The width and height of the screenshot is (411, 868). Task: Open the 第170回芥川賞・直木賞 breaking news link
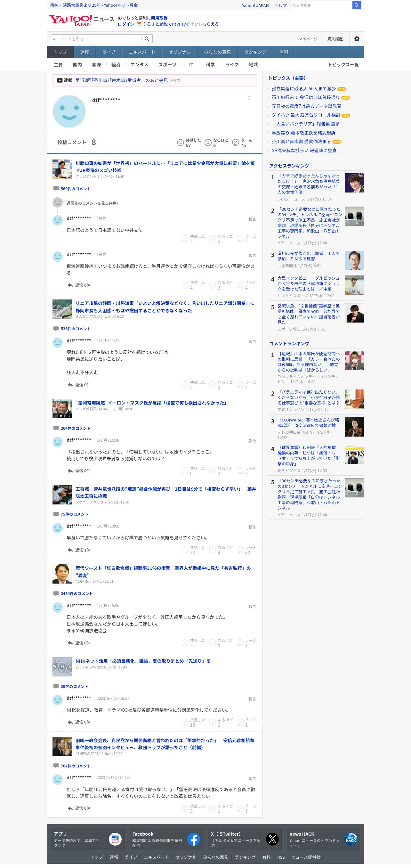pyautogui.click(x=122, y=80)
